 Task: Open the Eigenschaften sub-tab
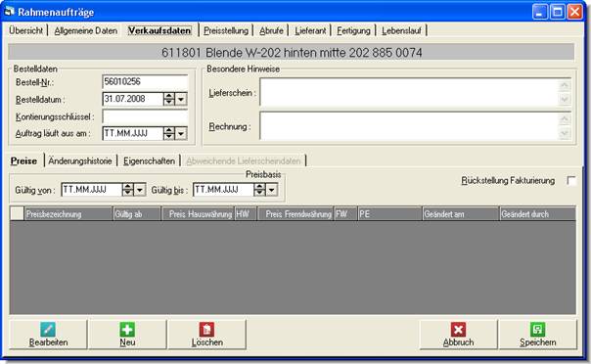tap(150, 160)
